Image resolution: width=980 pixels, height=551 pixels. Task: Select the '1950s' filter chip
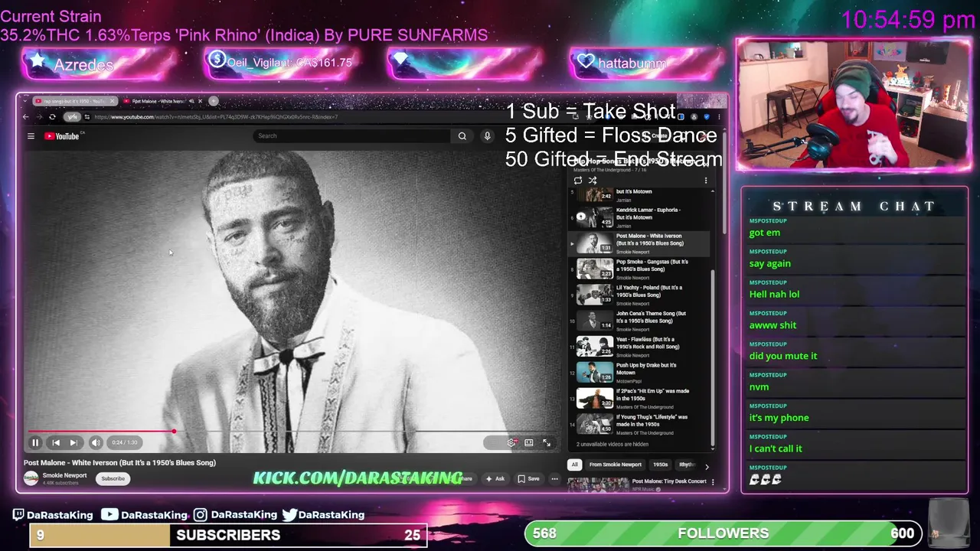click(x=660, y=465)
